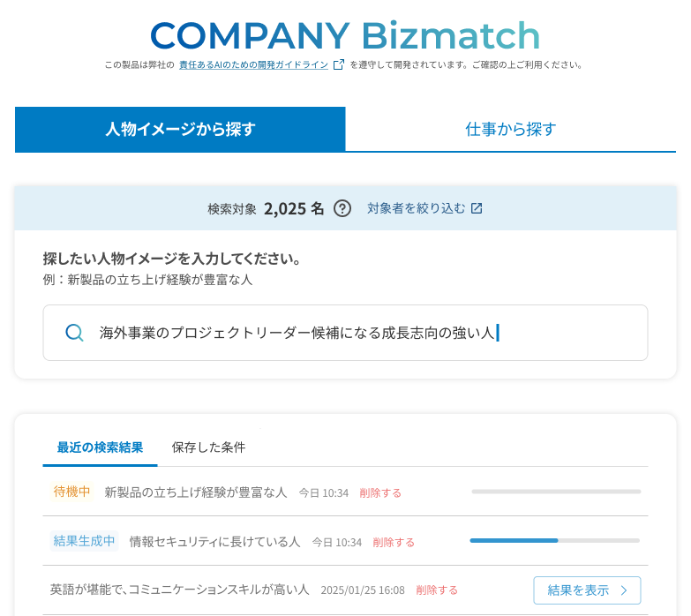Switch to 人物イメージから探す tab

click(180, 129)
